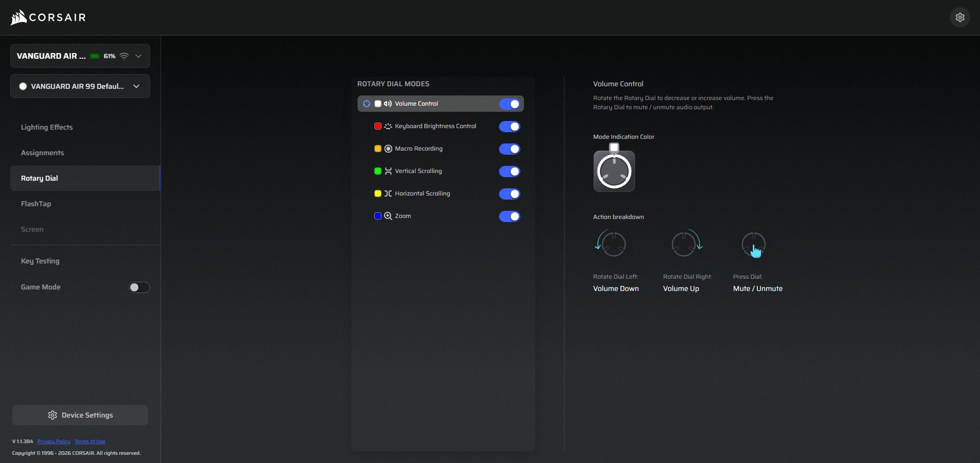Go to the FlashTap page
This screenshot has width=980, height=463.
tap(36, 204)
